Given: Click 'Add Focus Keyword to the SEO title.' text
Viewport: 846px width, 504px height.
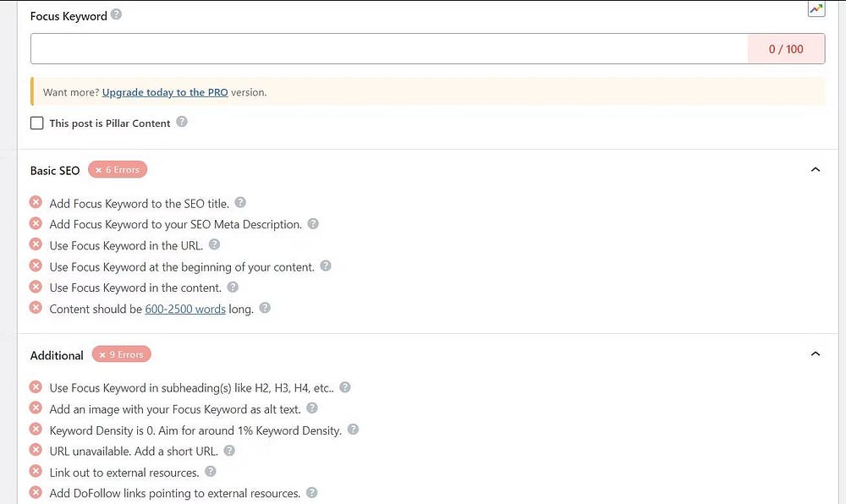Looking at the screenshot, I should point(140,204).
